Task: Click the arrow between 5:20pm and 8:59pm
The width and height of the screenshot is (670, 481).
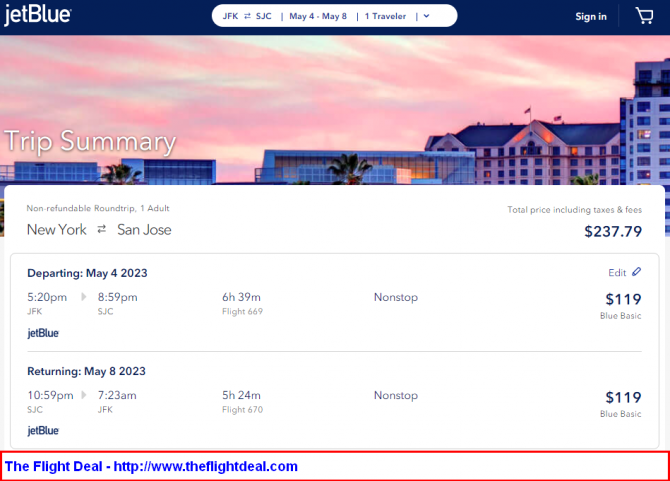Action: click(x=84, y=297)
